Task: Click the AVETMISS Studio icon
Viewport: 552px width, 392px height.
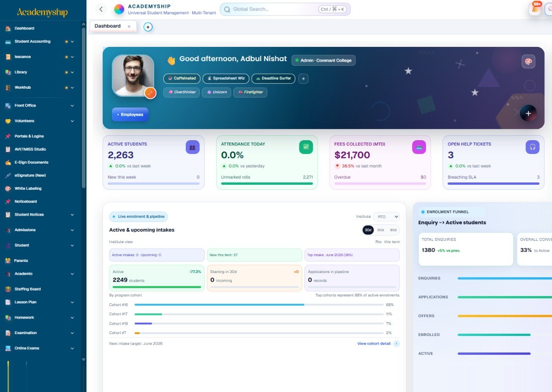Action: (8, 149)
